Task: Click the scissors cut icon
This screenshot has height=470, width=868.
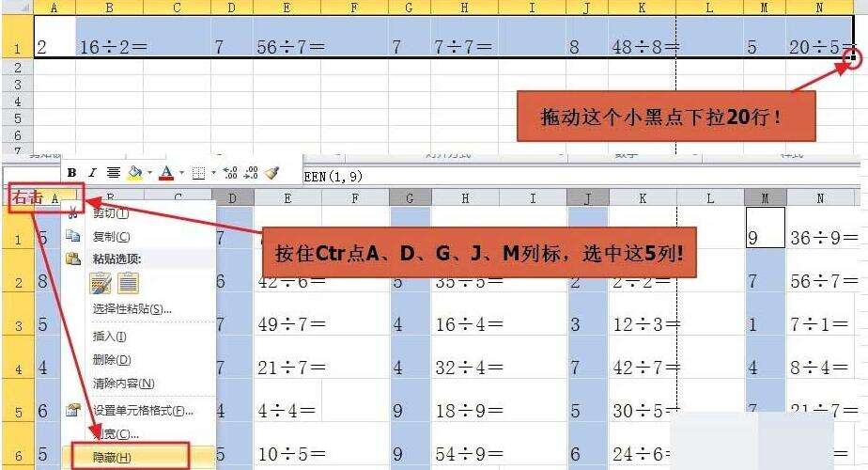Action: coord(73,212)
